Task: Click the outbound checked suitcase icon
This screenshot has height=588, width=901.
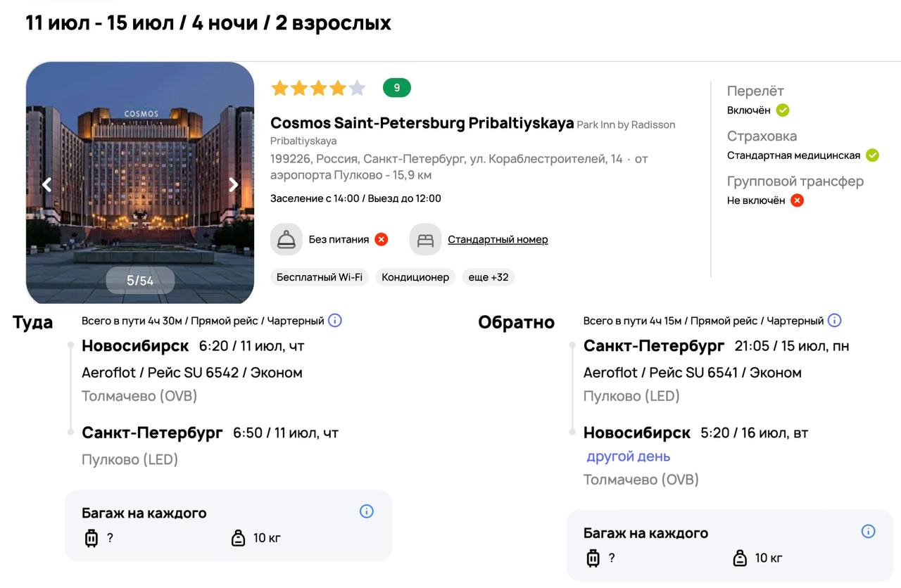Action: 92,538
